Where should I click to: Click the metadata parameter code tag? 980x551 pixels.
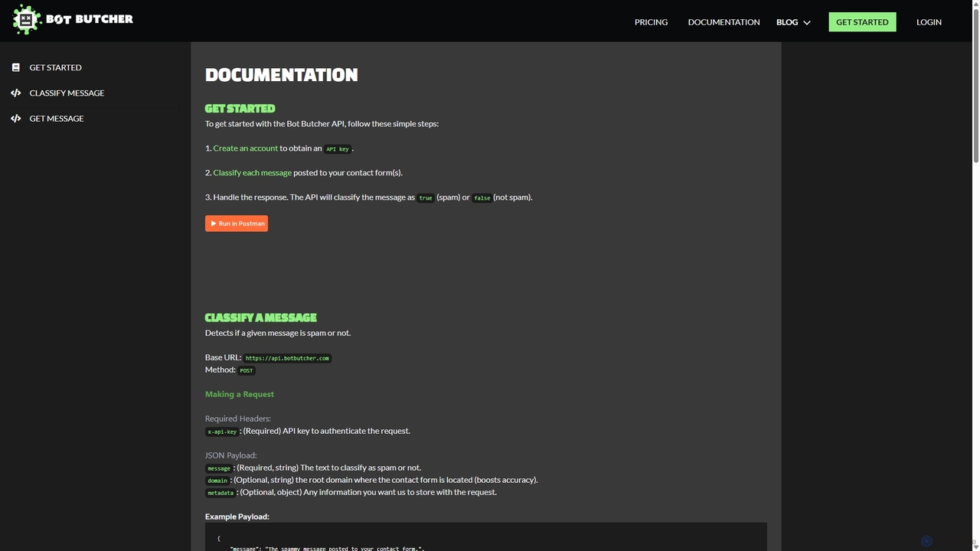[220, 493]
